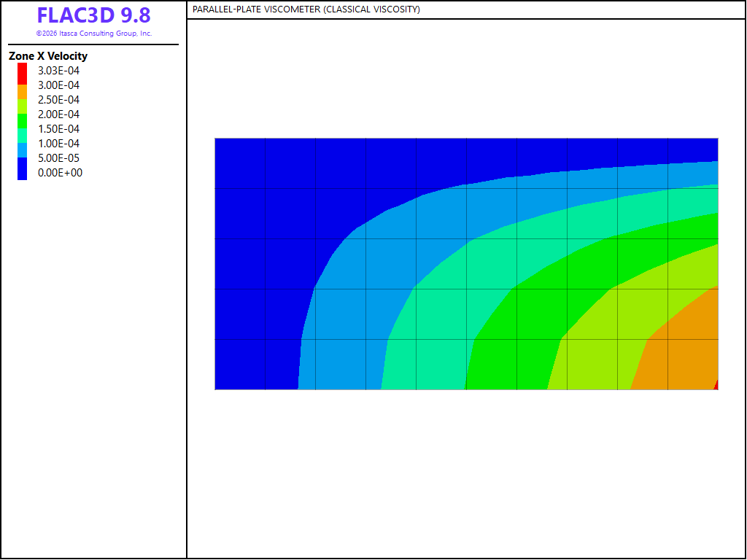This screenshot has height=560, width=747.
Task: Click the green 2.00E-04 legend swatch
Action: (23, 122)
